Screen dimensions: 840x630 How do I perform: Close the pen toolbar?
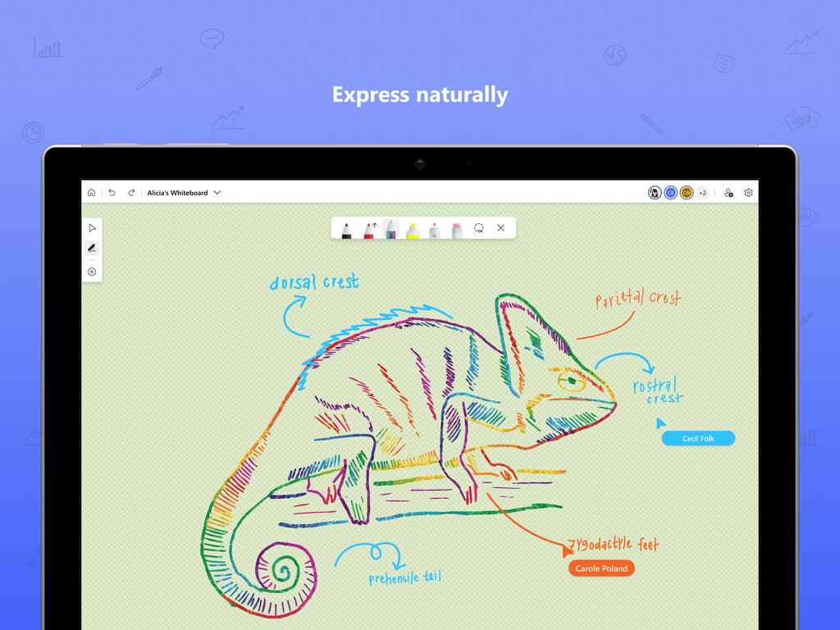(500, 228)
